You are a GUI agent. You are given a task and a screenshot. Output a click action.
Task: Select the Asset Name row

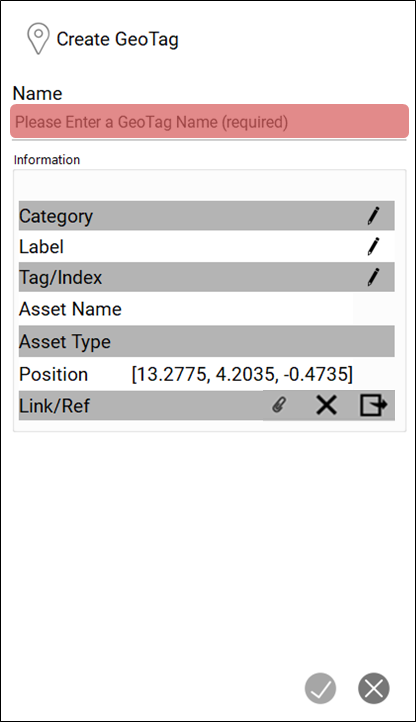click(x=206, y=309)
